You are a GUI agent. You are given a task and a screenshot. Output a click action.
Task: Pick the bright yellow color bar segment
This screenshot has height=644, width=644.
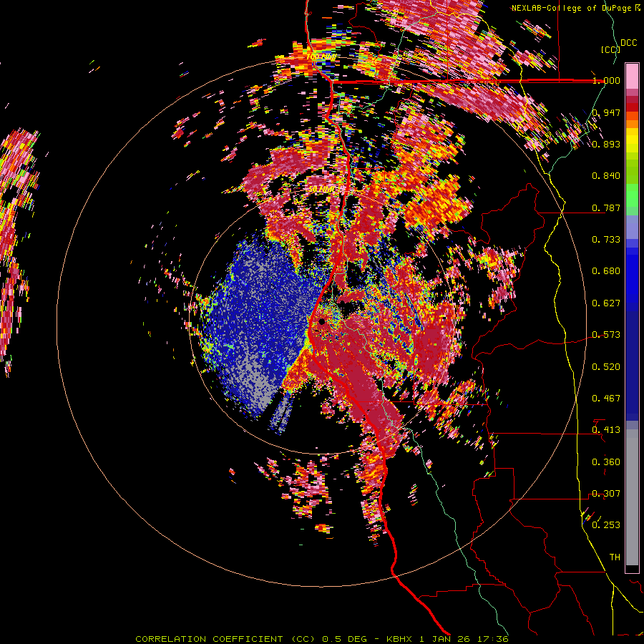coord(632,140)
